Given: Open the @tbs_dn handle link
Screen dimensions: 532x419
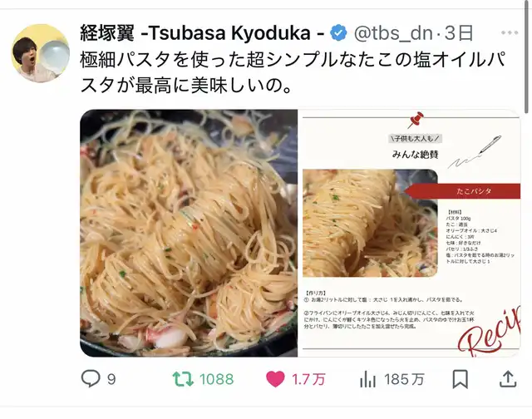Looking at the screenshot, I should click(x=393, y=33).
